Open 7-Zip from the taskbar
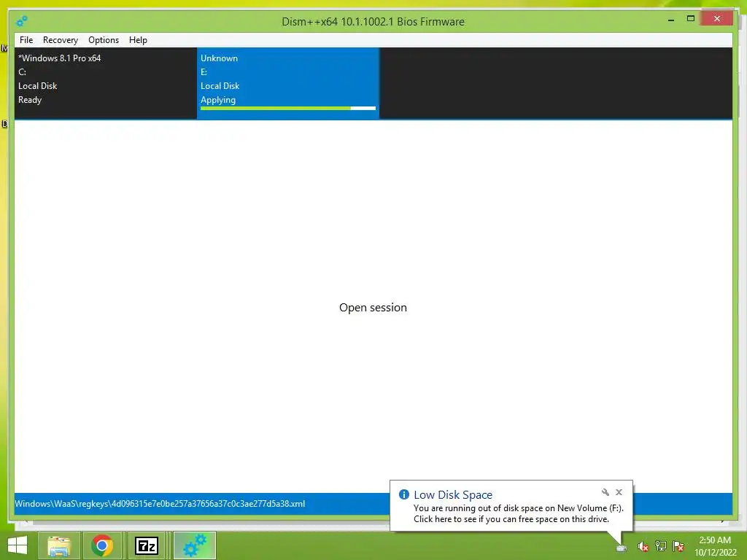The height and width of the screenshot is (560, 747). click(147, 545)
